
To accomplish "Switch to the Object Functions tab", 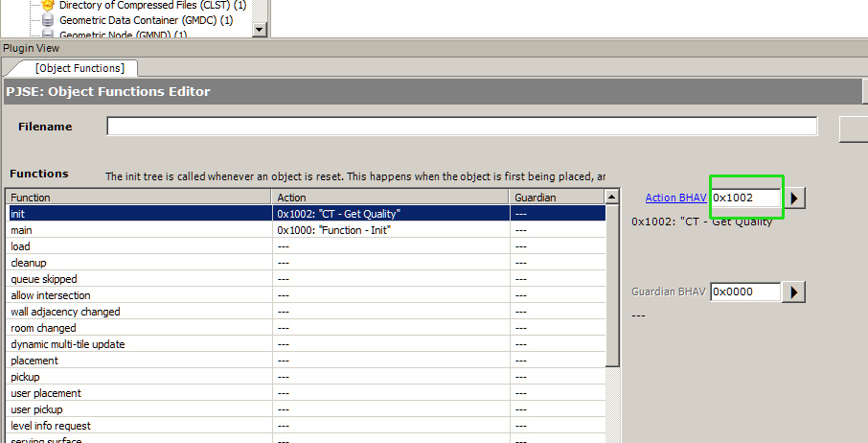I will coord(79,68).
